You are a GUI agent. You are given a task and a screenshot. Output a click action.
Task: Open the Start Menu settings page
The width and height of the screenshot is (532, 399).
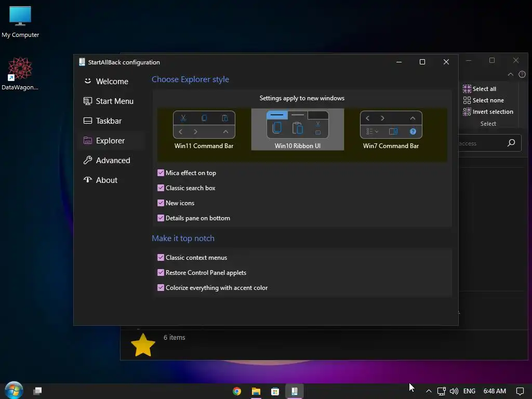111,101
